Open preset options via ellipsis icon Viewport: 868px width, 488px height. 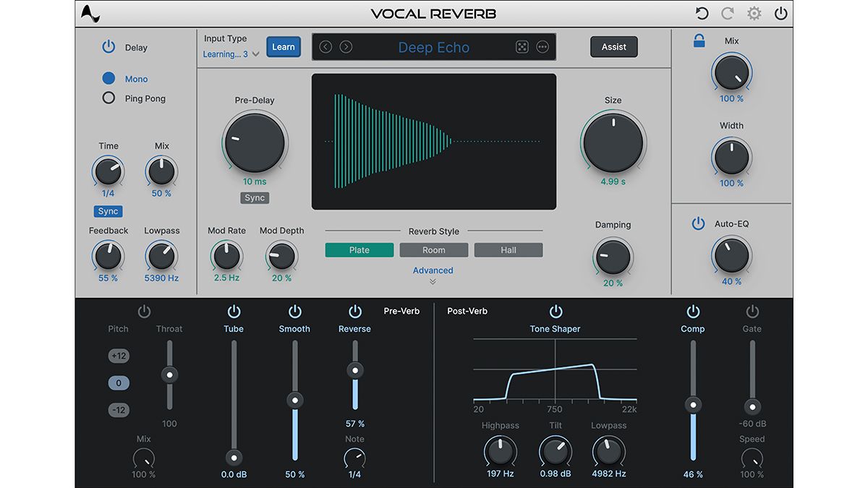(x=542, y=46)
